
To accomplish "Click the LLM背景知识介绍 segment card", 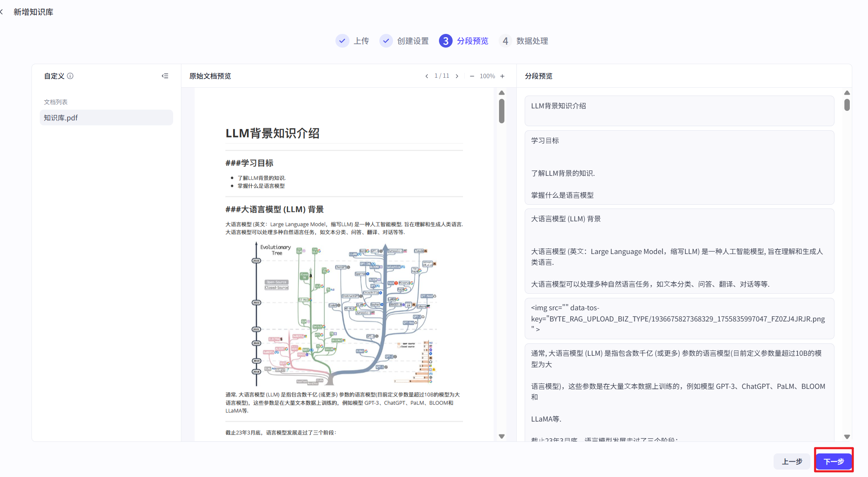I will pos(679,111).
